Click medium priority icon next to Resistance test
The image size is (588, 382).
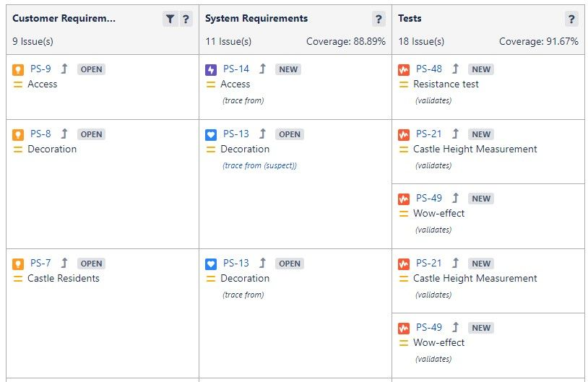pos(404,84)
